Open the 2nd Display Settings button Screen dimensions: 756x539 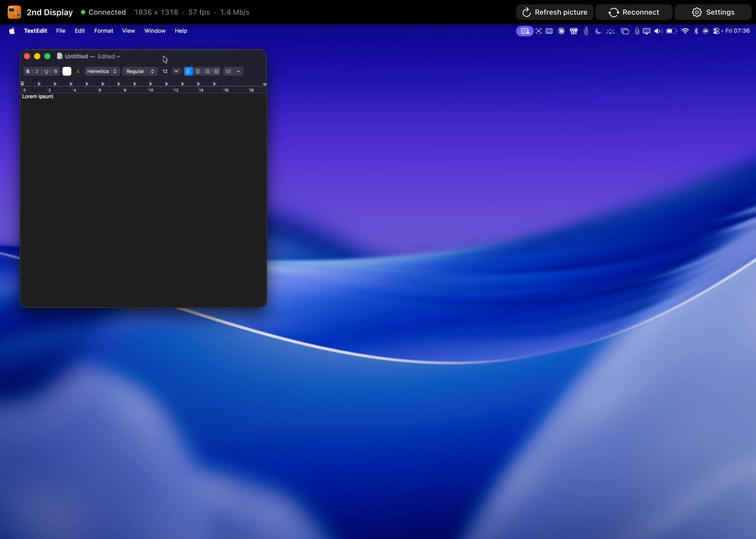pyautogui.click(x=713, y=12)
